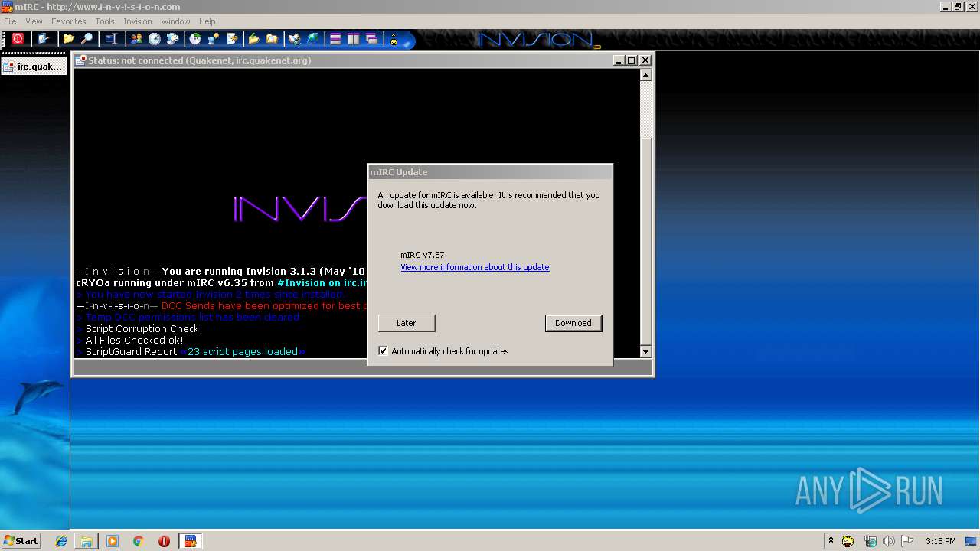
Task: Click the network device tray icon
Action: pos(870,541)
